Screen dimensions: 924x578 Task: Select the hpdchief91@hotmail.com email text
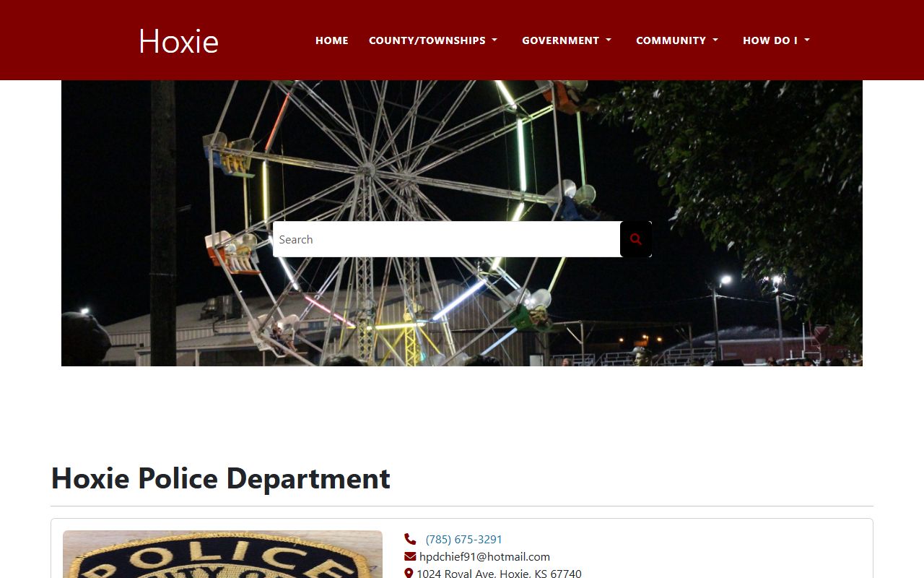click(484, 557)
